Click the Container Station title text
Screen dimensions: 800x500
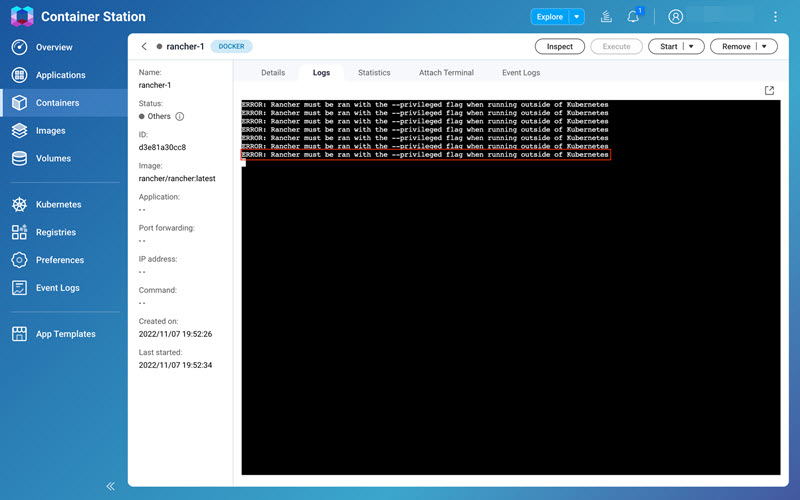pos(93,17)
